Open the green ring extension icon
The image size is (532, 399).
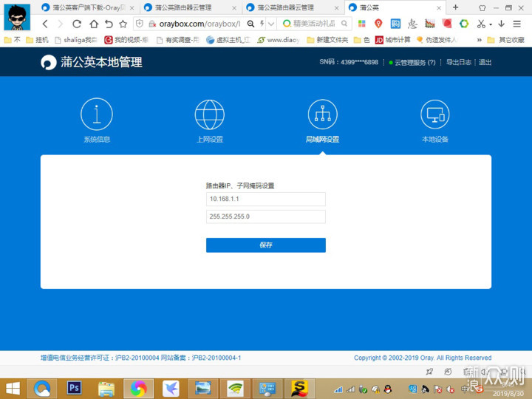point(464,24)
